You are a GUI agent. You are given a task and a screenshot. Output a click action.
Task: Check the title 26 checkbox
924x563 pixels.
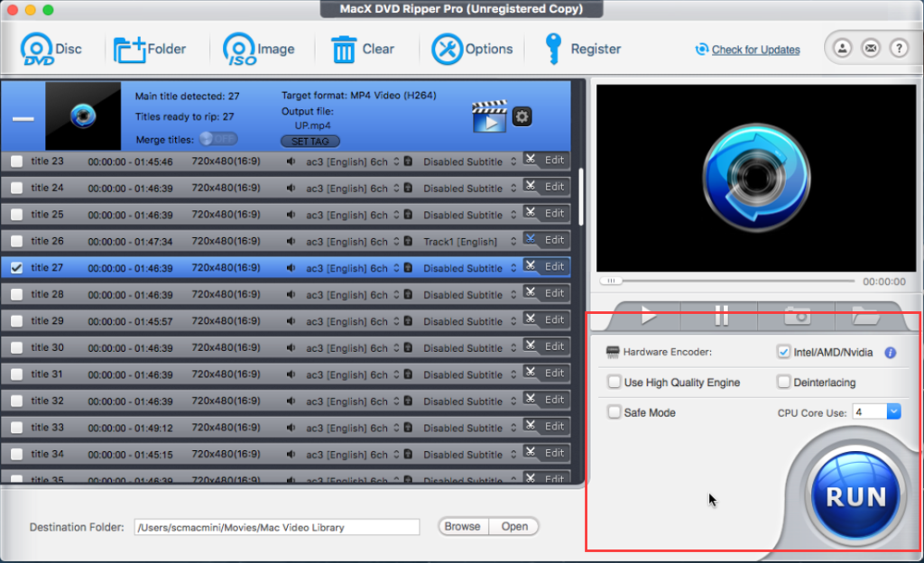pos(16,241)
